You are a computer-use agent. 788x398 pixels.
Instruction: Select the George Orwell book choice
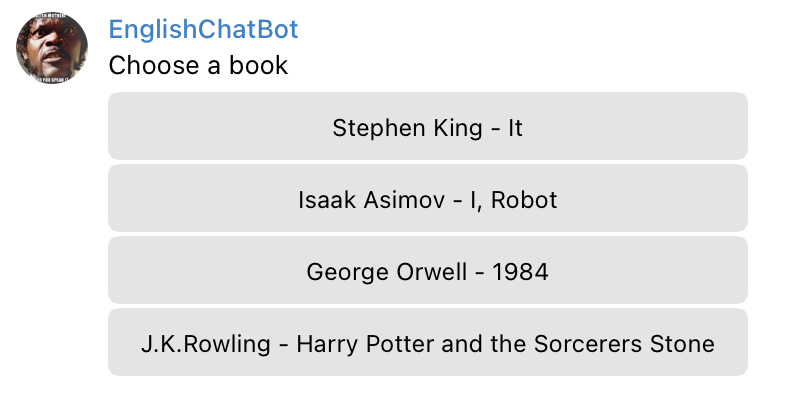[428, 270]
